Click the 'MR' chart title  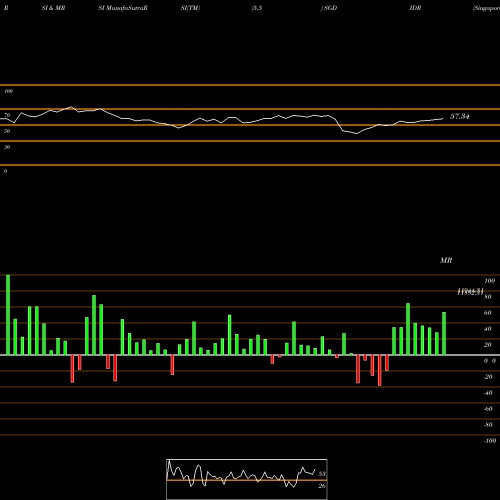[x=446, y=260]
